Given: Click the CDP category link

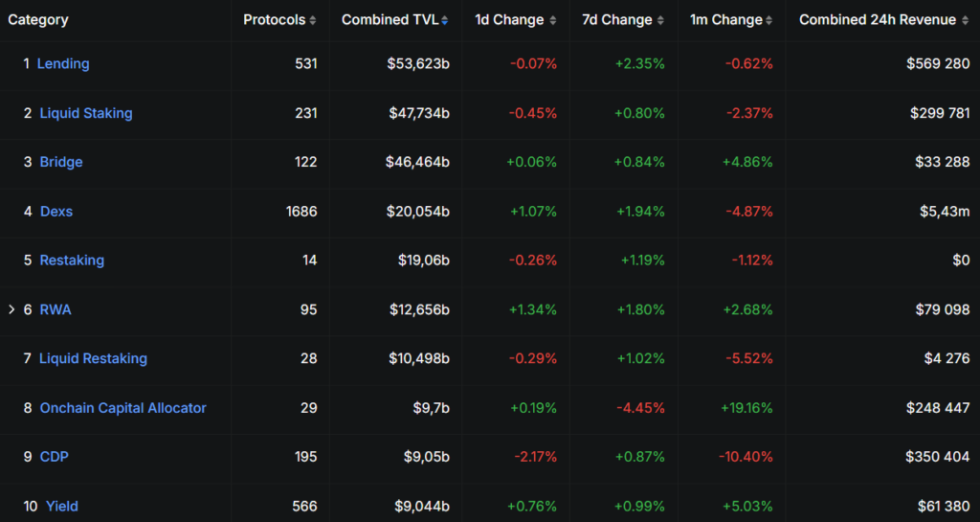Looking at the screenshot, I should [54, 457].
